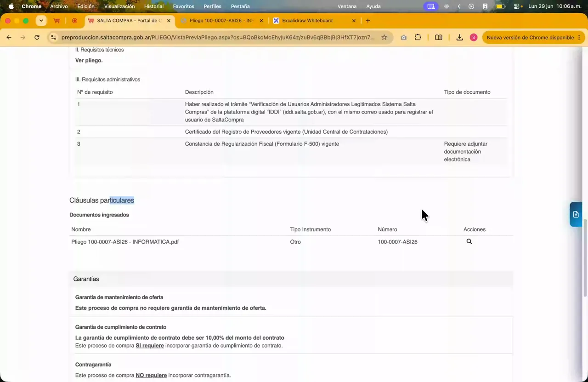
Task: Open the pinned shopping cart tab
Action: coord(57,21)
